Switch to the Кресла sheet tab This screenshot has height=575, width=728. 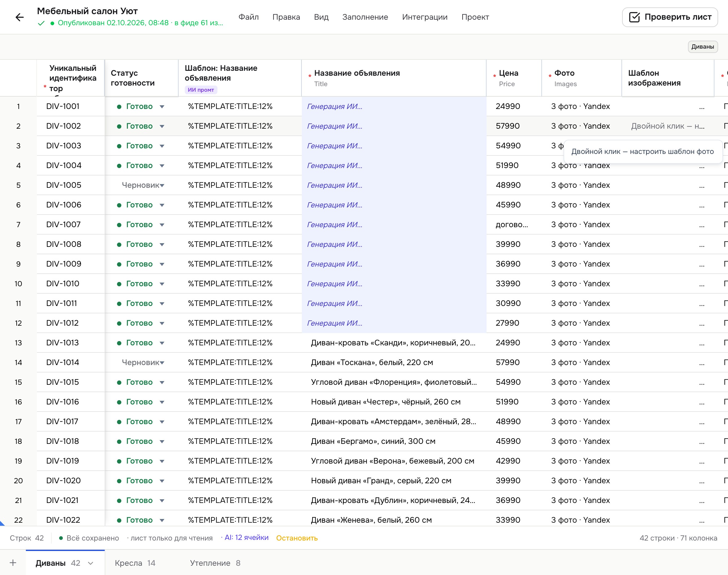[135, 563]
